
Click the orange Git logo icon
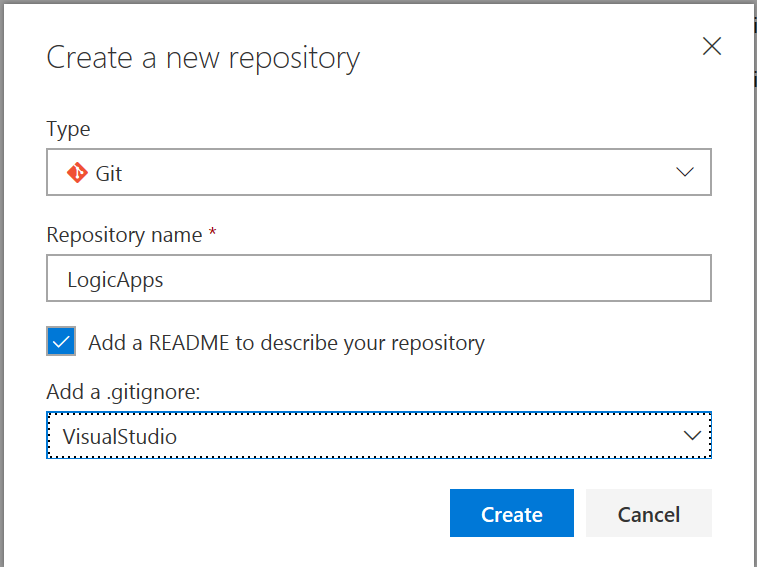pyautogui.click(x=77, y=173)
